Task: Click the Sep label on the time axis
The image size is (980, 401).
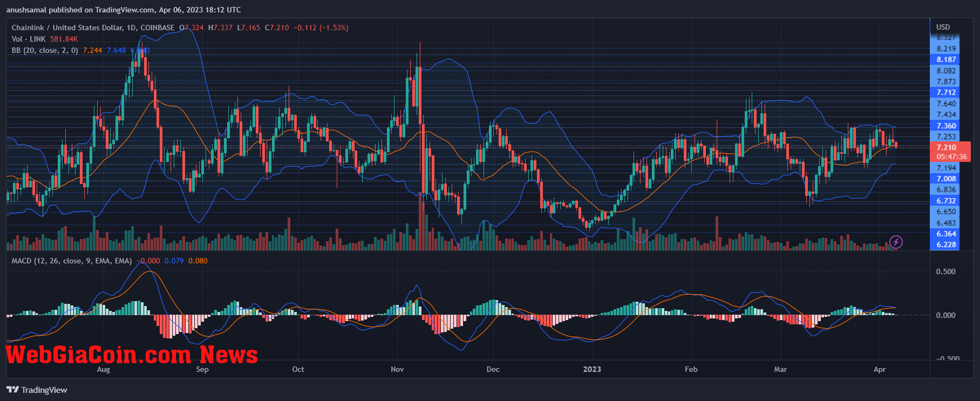Action: click(x=202, y=369)
